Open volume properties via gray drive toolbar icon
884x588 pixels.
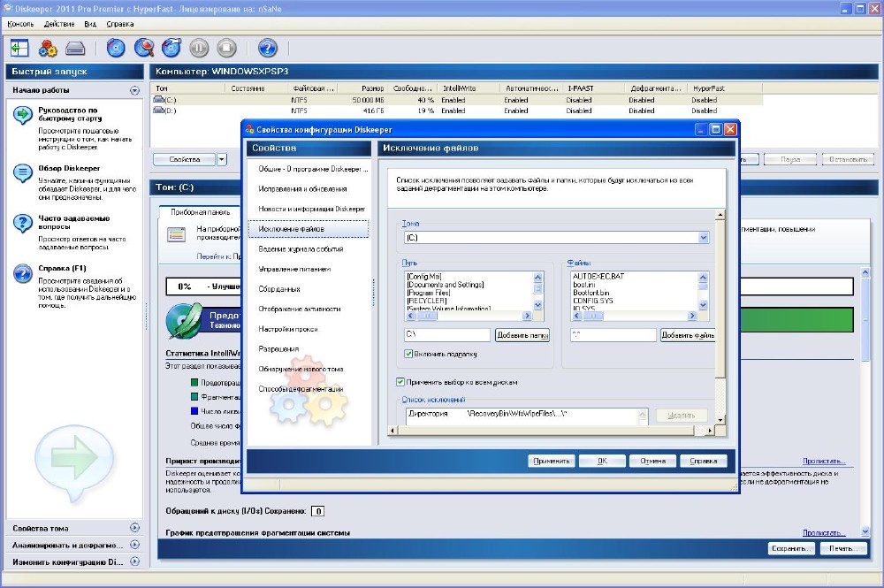tap(75, 49)
